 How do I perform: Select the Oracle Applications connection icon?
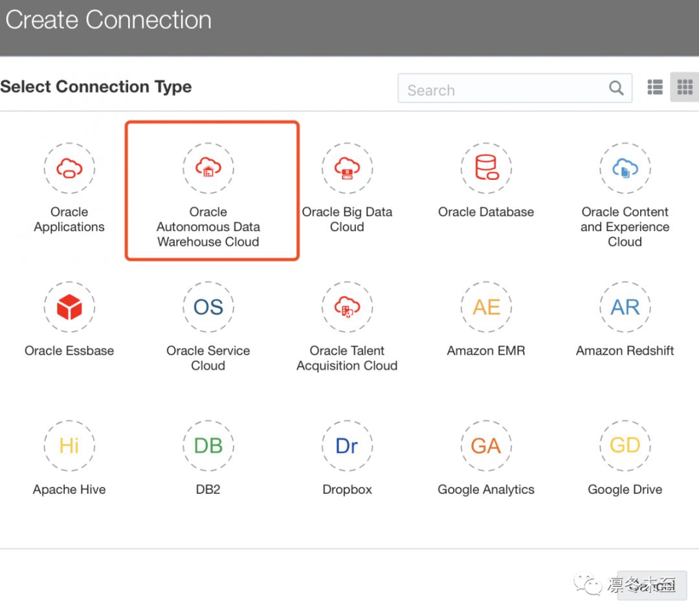[x=69, y=169]
